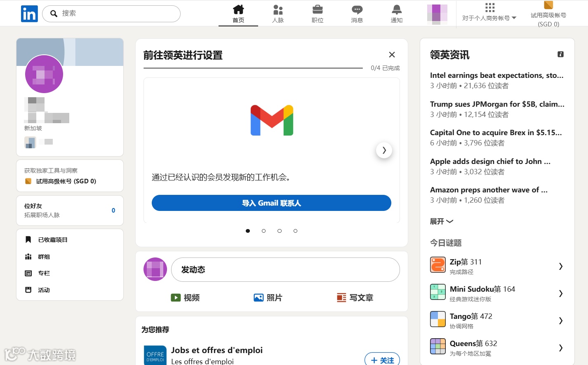This screenshot has height=365, width=588.
Task: Select the second carousel dot
Action: [x=263, y=231]
